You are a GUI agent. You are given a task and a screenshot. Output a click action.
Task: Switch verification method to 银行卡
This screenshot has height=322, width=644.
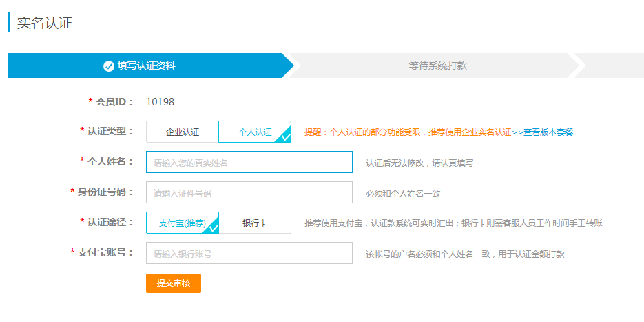(255, 223)
